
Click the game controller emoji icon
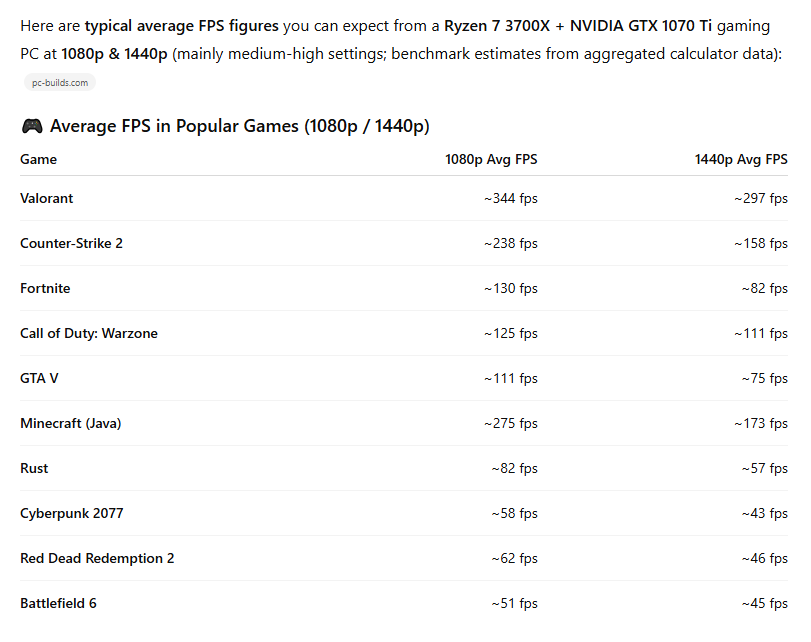pyautogui.click(x=31, y=127)
